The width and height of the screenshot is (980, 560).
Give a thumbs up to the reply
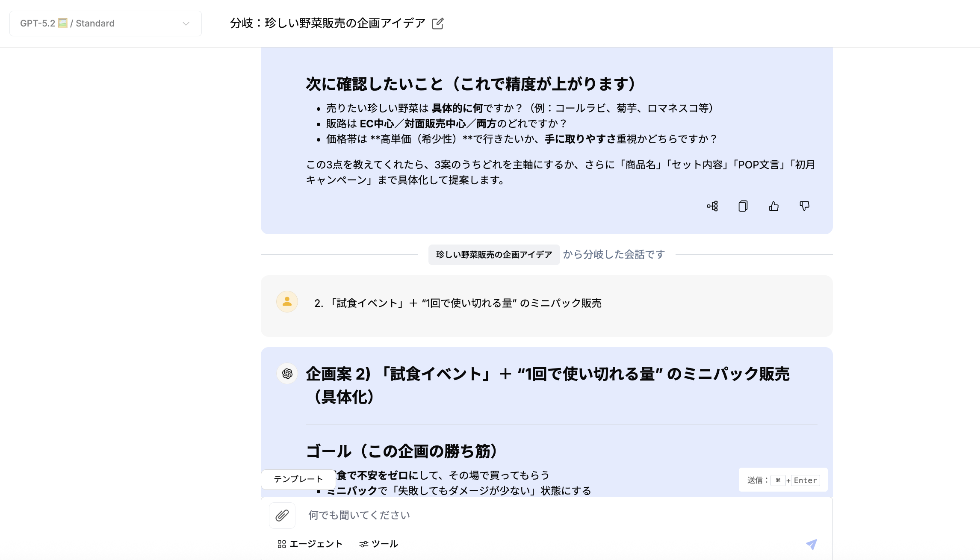(x=774, y=206)
